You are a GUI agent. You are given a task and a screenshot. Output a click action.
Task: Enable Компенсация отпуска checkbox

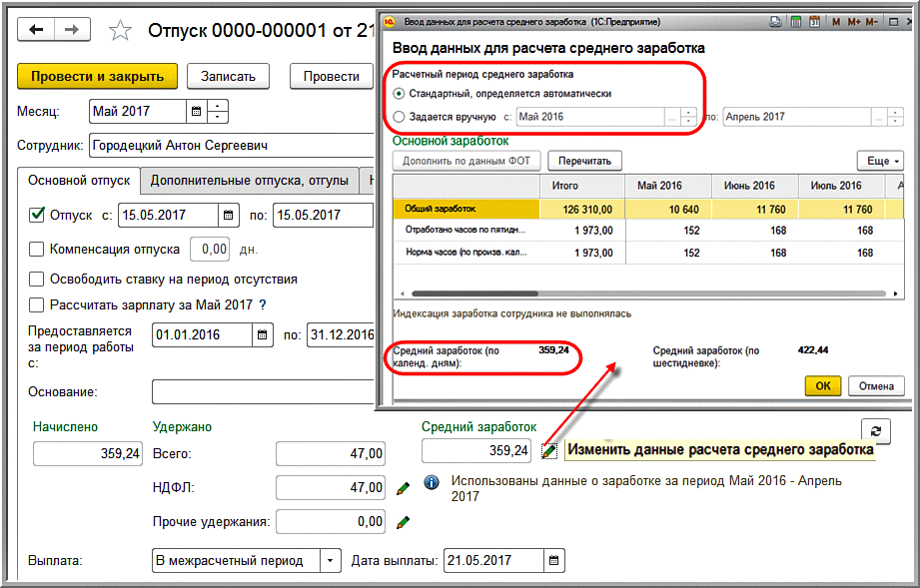click(x=37, y=249)
